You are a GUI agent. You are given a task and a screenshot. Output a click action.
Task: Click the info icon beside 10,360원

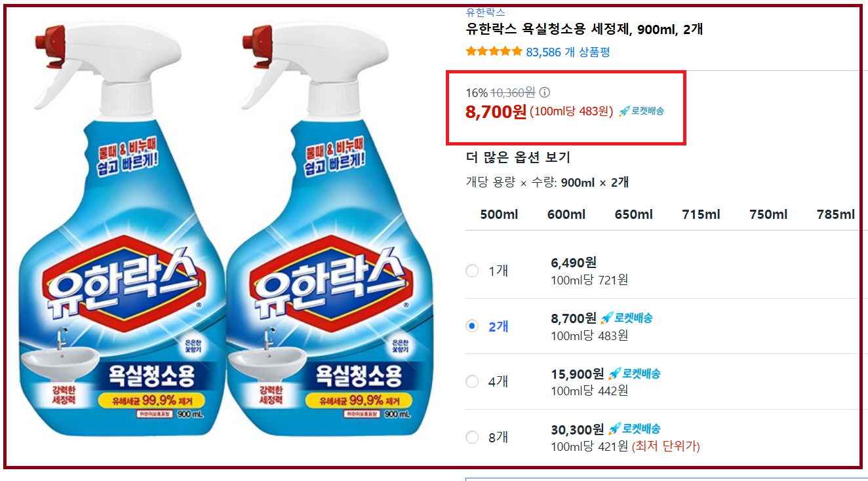[x=544, y=92]
